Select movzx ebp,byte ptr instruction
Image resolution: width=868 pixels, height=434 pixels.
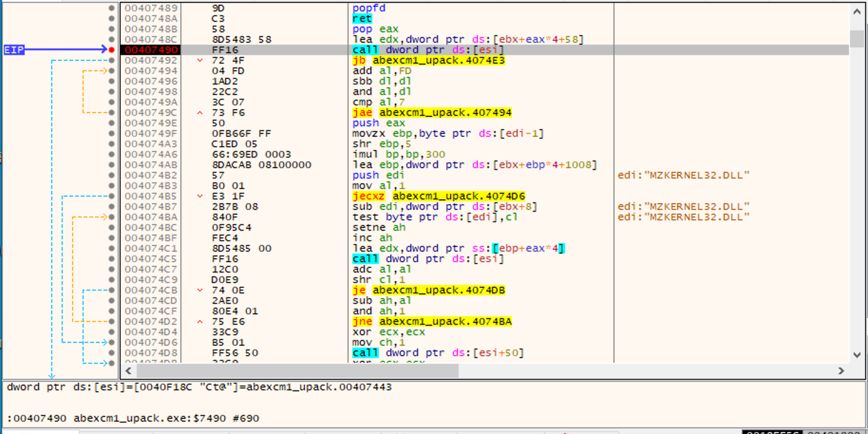pyautogui.click(x=448, y=133)
